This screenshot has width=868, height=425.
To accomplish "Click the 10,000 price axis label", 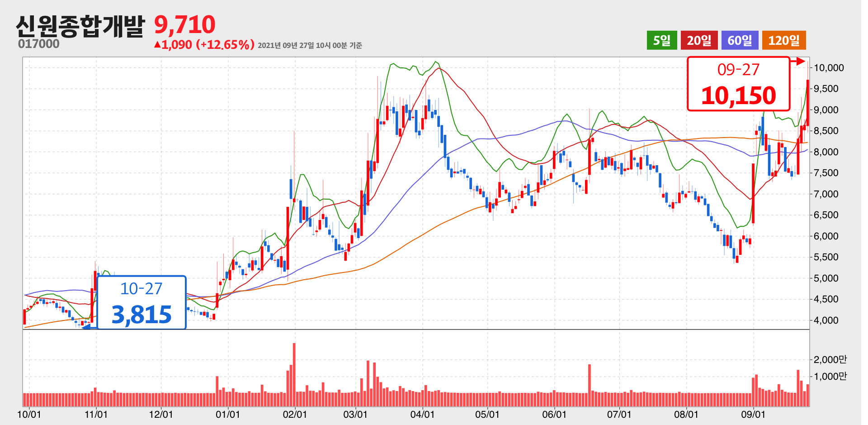I will (829, 68).
